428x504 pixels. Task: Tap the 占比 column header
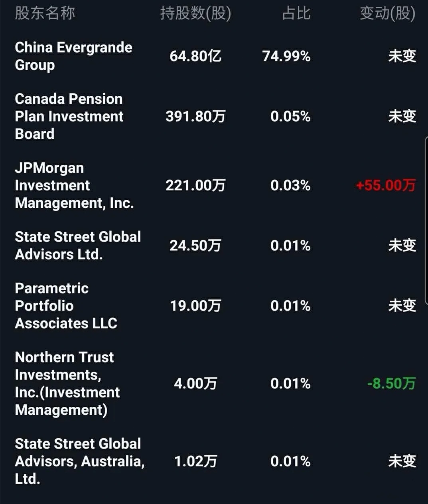click(x=296, y=13)
